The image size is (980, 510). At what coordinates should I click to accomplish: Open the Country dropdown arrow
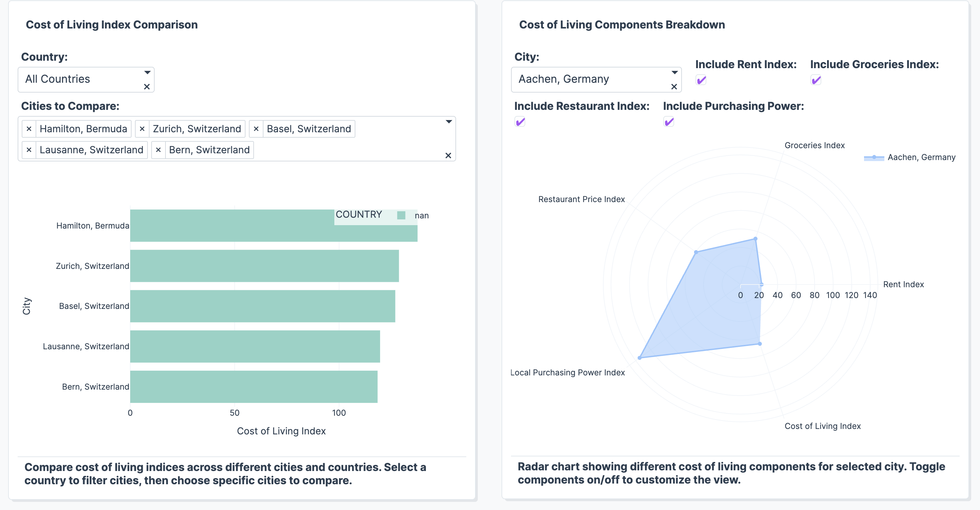point(147,72)
